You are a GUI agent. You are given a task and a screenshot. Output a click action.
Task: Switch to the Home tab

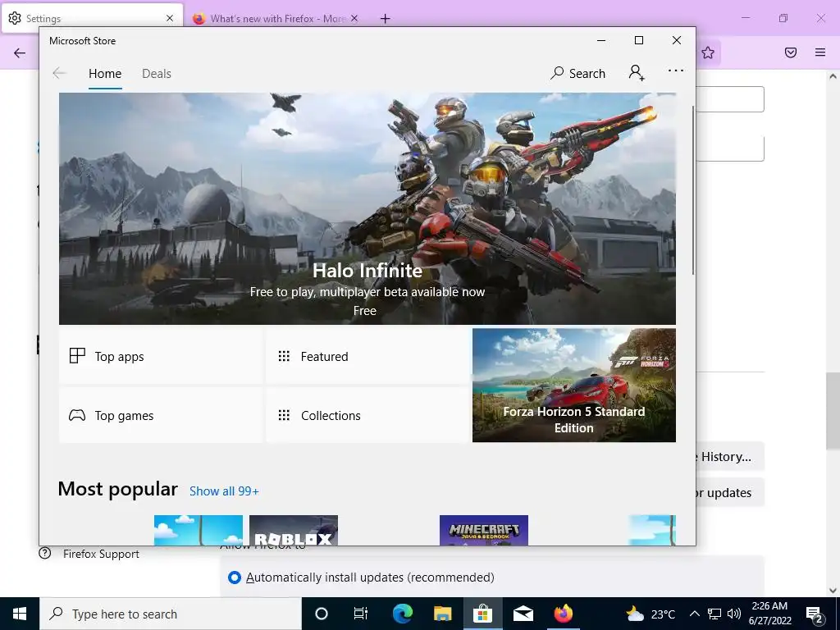tap(105, 74)
